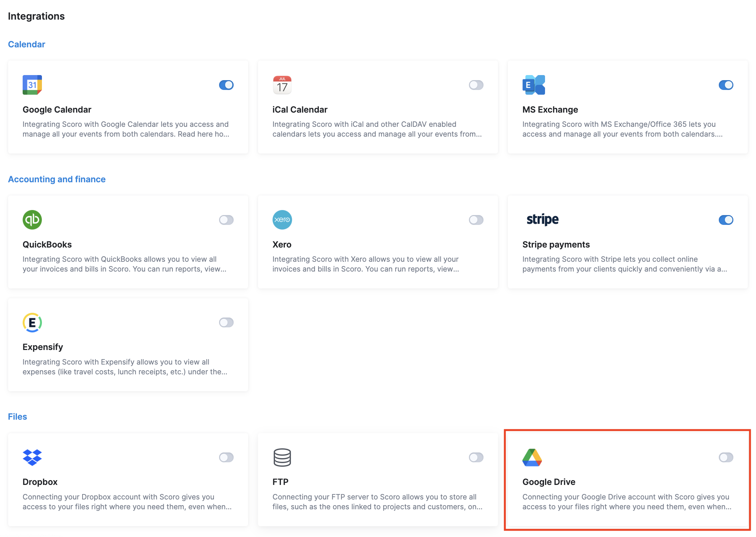Click the MS Exchange icon
Viewport: 756px width, 537px height.
click(x=534, y=85)
